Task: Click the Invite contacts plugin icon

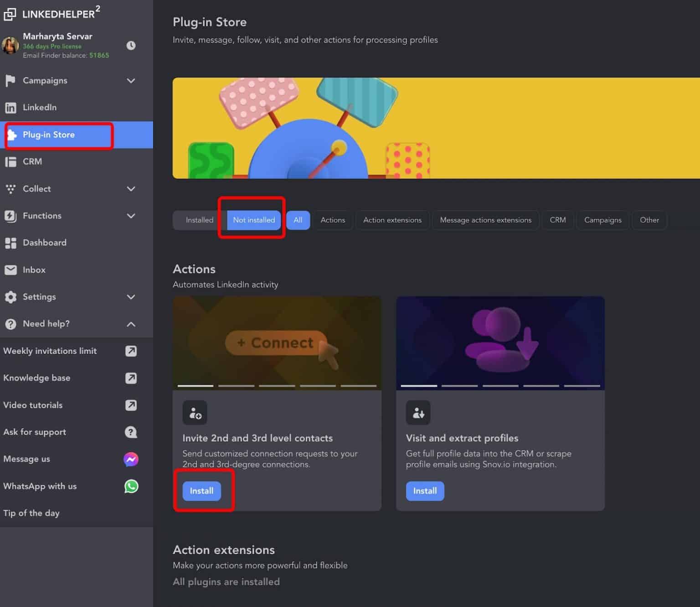Action: (x=195, y=413)
